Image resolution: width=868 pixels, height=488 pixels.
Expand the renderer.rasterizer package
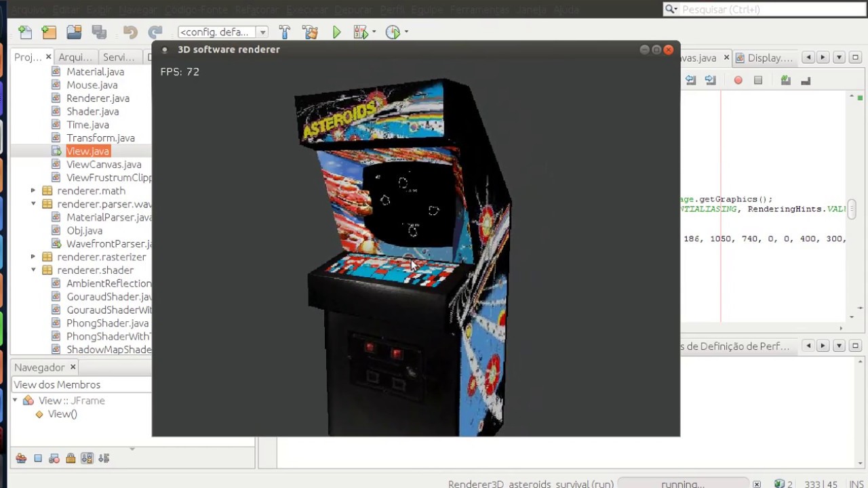(33, 257)
